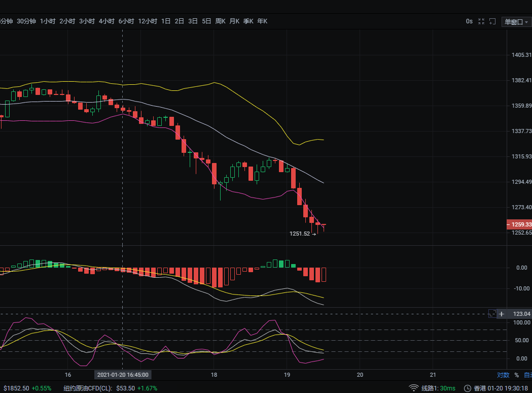Viewport: 532px width, 393px height.
Task: Click the 1382.41 price axis label
Action: click(521, 80)
